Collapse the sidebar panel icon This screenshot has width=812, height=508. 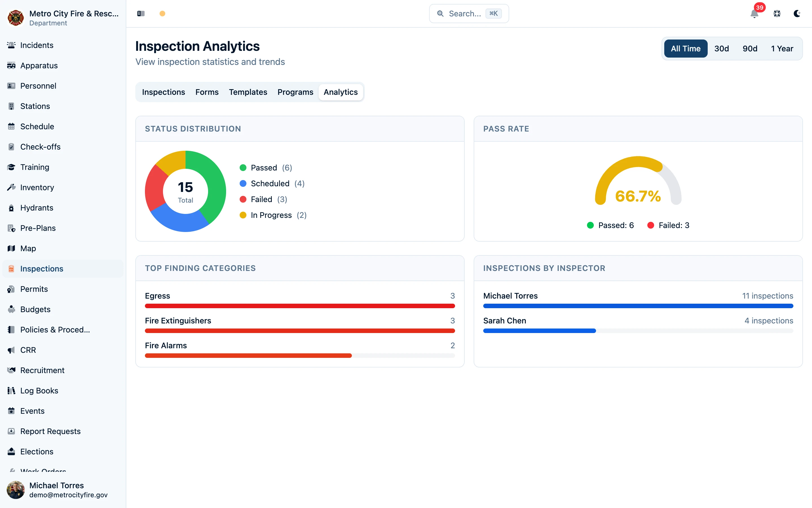[141, 14]
